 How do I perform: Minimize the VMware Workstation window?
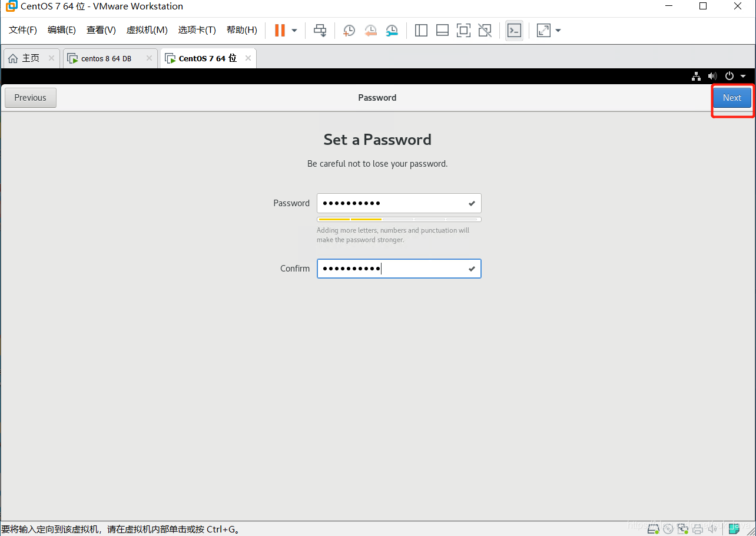pos(668,6)
